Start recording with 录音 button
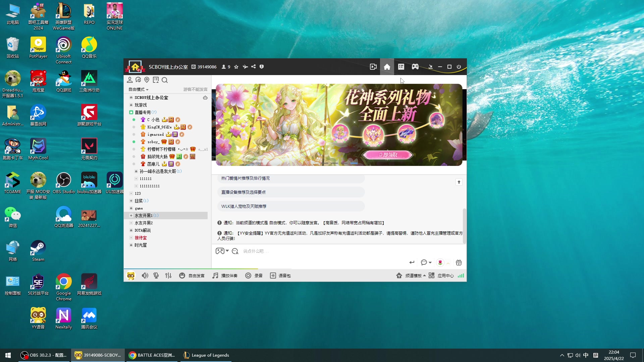Screen dimensions: 644x362 pos(254,276)
